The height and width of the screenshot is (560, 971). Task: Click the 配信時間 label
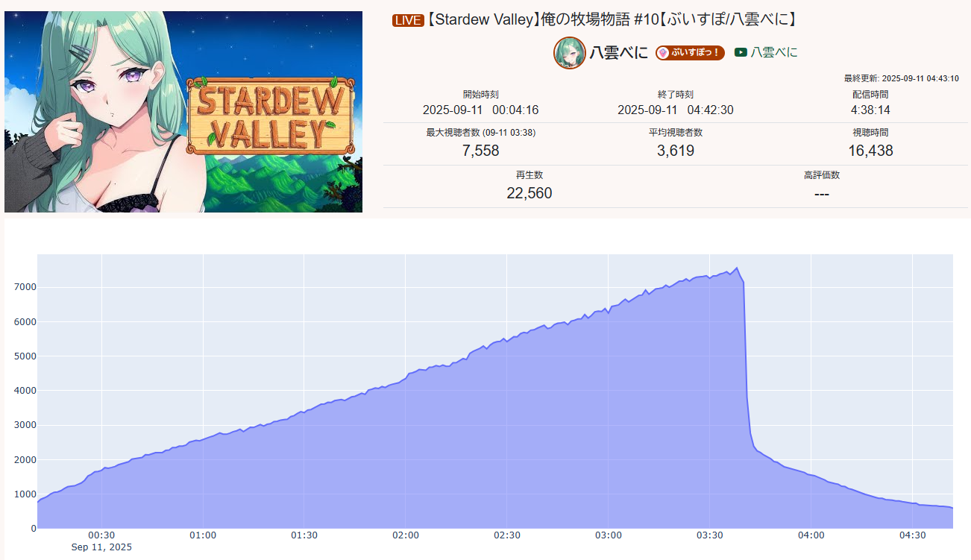(x=870, y=95)
